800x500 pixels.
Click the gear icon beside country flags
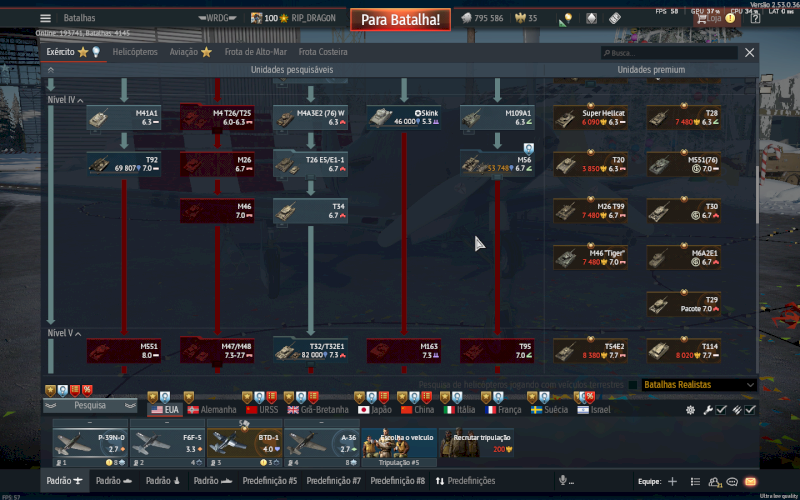click(690, 410)
